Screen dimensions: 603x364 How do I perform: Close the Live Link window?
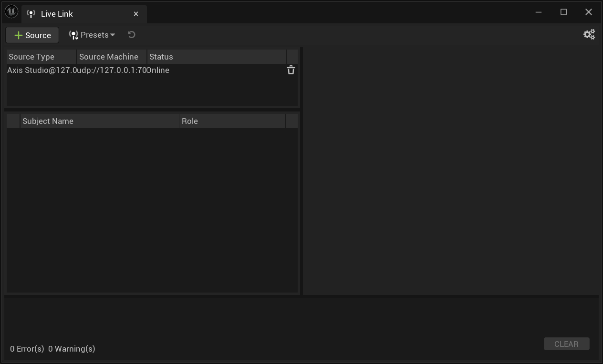pyautogui.click(x=589, y=12)
